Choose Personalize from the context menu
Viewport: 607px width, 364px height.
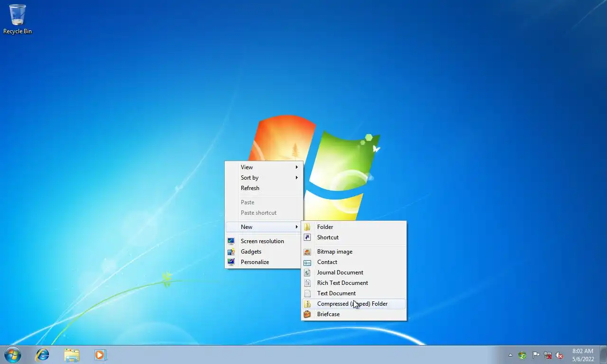264,262
